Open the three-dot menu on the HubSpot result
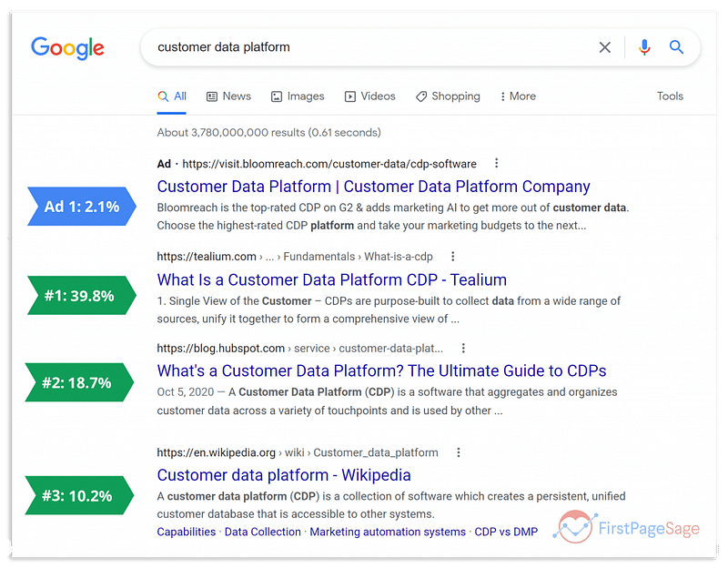728x568 pixels. [x=463, y=348]
